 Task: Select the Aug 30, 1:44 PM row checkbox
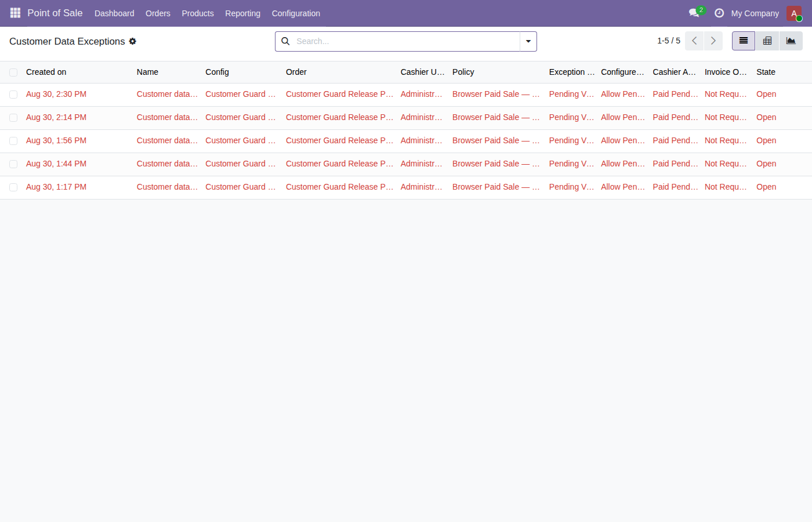(x=13, y=164)
